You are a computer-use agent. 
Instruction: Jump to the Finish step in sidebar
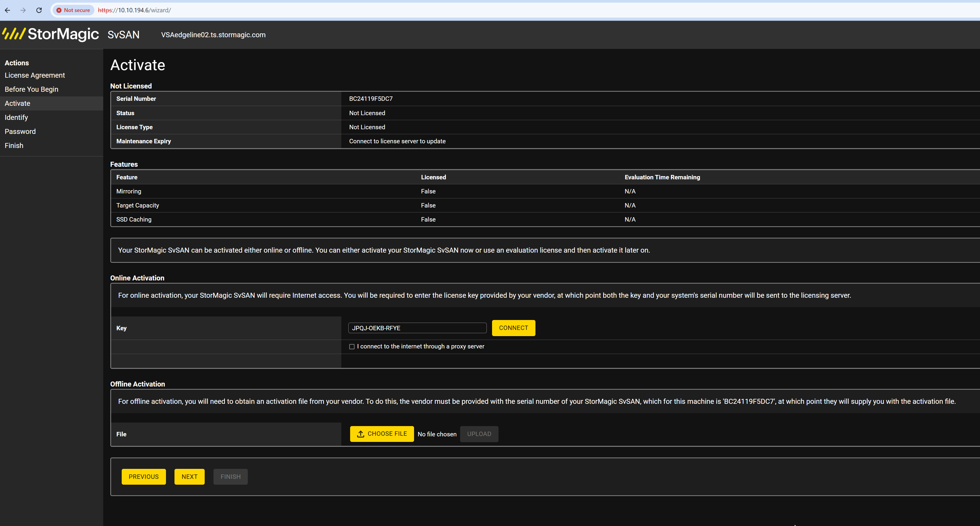click(x=14, y=146)
